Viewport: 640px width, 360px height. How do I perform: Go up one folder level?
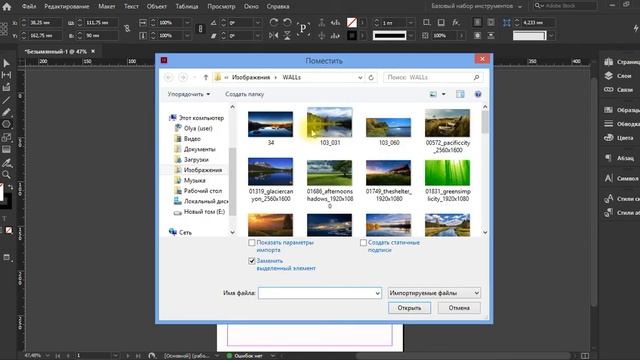point(206,77)
